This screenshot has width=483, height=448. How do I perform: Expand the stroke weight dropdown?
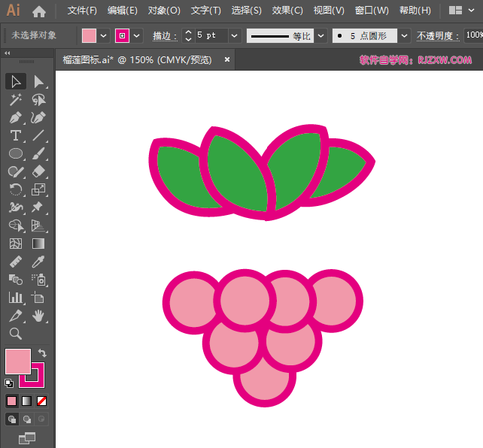(234, 35)
